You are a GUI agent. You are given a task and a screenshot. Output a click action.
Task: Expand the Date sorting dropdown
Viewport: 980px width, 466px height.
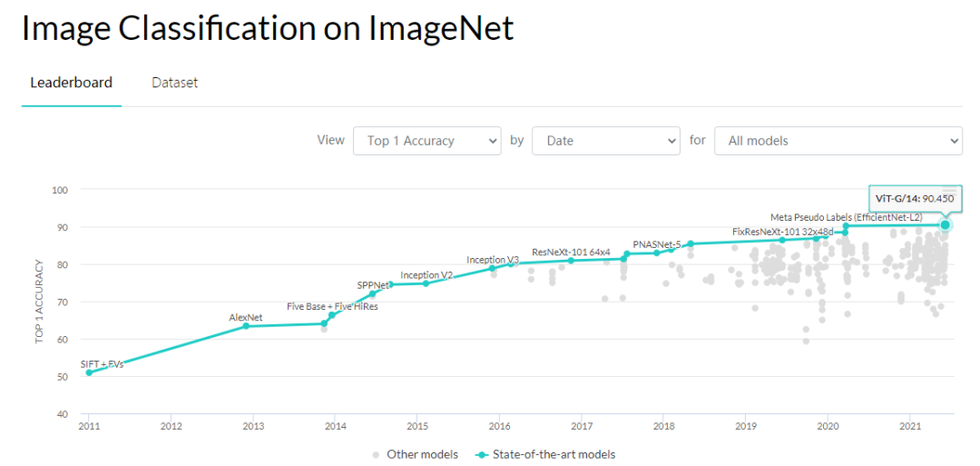point(605,141)
